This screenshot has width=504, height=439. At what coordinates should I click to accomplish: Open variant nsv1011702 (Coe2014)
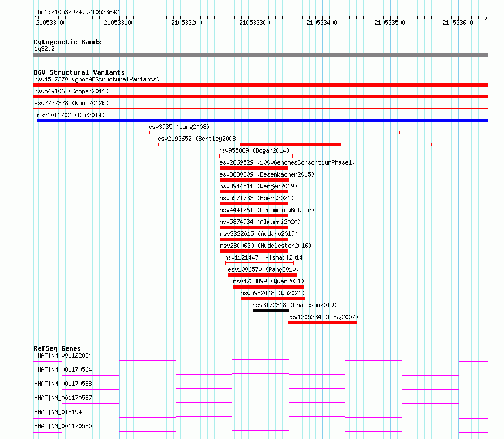coord(71,115)
